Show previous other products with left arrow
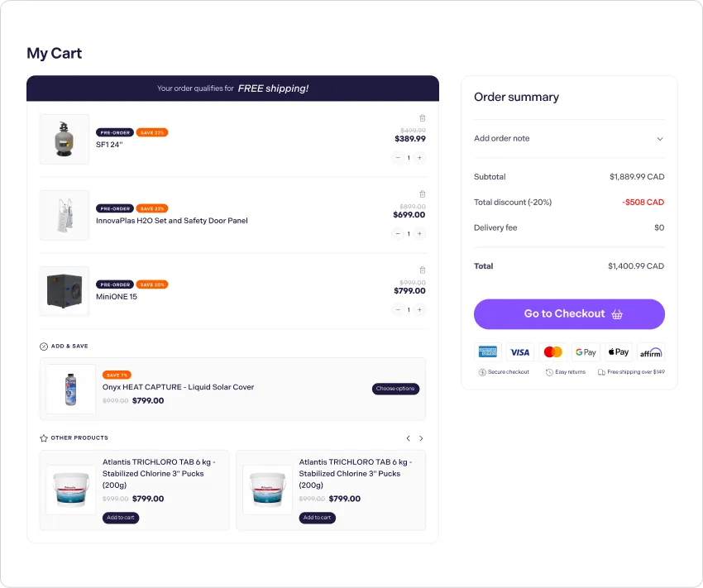 pos(408,438)
